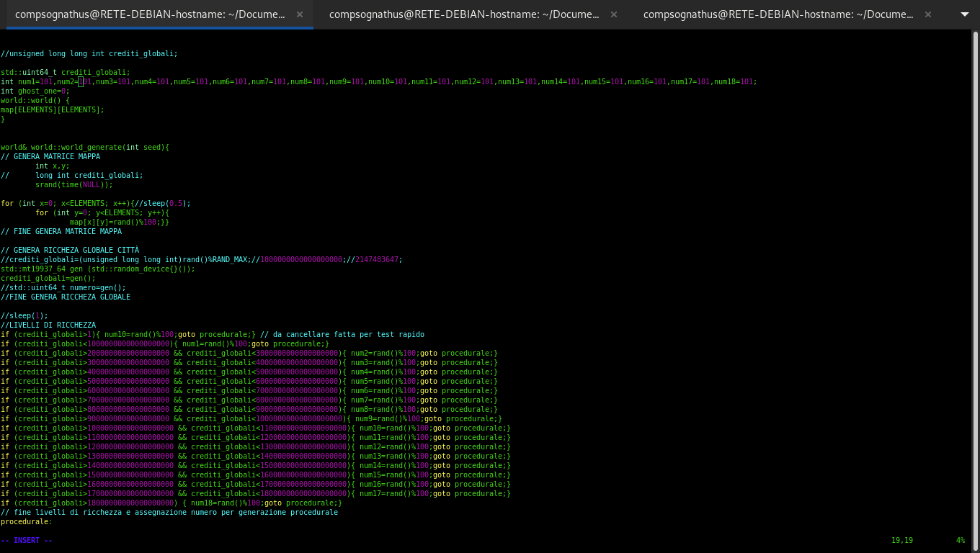
Task: Click the 'srand(time(NULL));' line
Action: pyautogui.click(x=74, y=184)
